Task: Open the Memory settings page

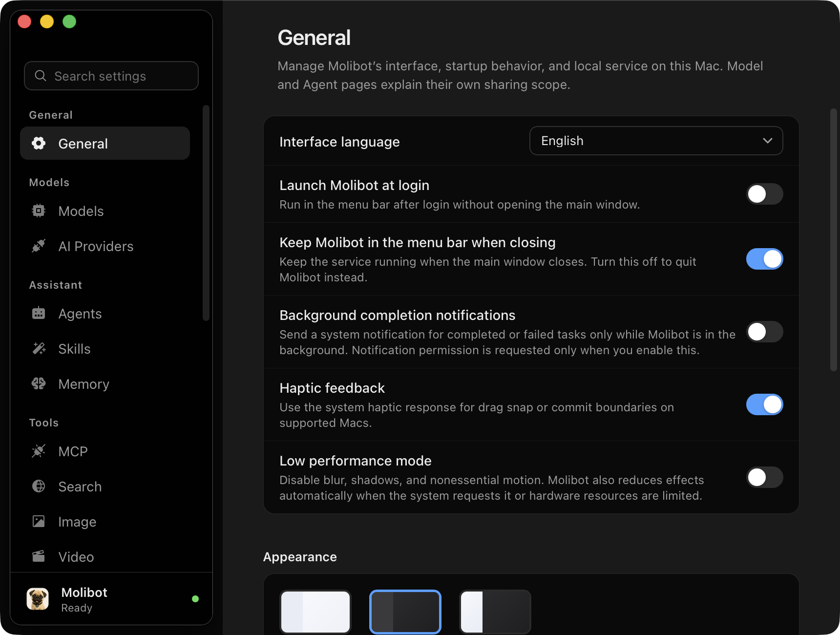Action: [x=105, y=383]
